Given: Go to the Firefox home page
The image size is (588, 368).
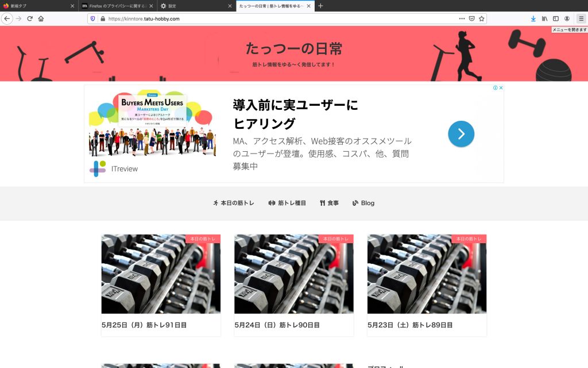Looking at the screenshot, I should (41, 18).
